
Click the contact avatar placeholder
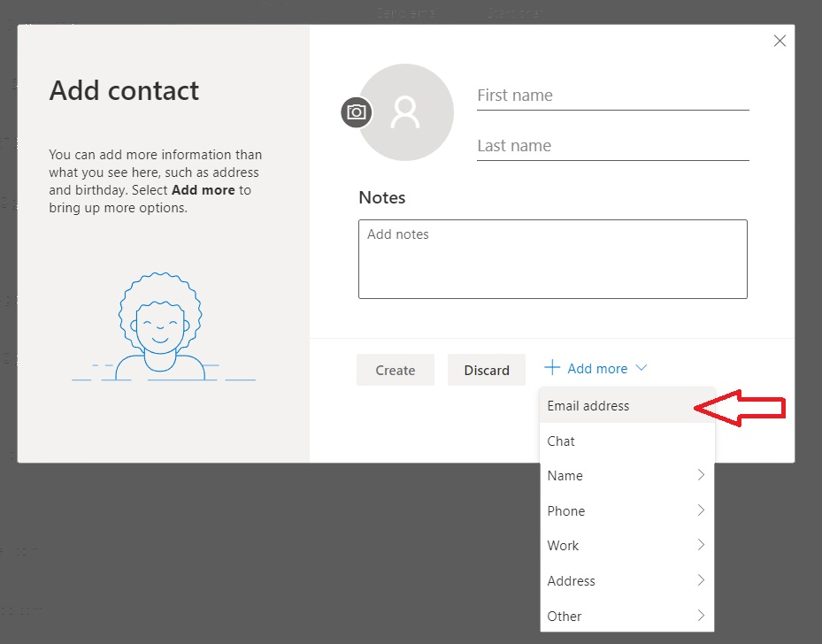point(406,112)
